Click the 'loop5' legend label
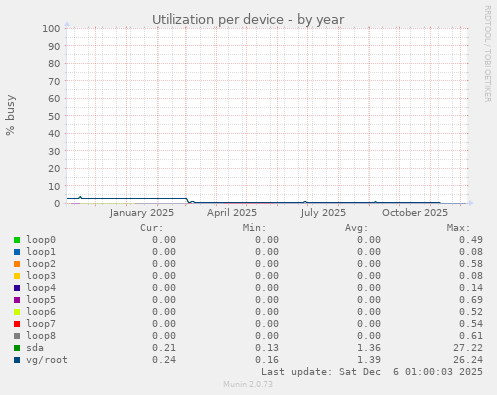The width and height of the screenshot is (497, 395). (41, 300)
